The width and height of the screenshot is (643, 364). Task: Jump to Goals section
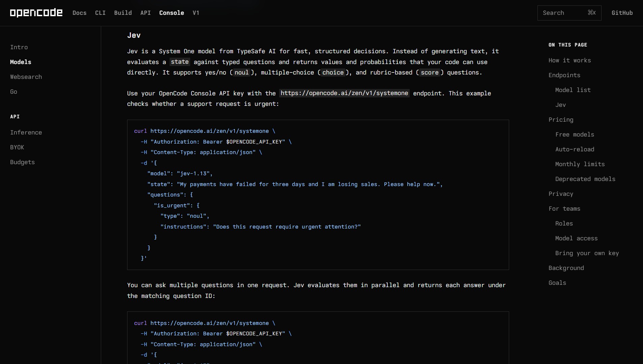(x=557, y=283)
